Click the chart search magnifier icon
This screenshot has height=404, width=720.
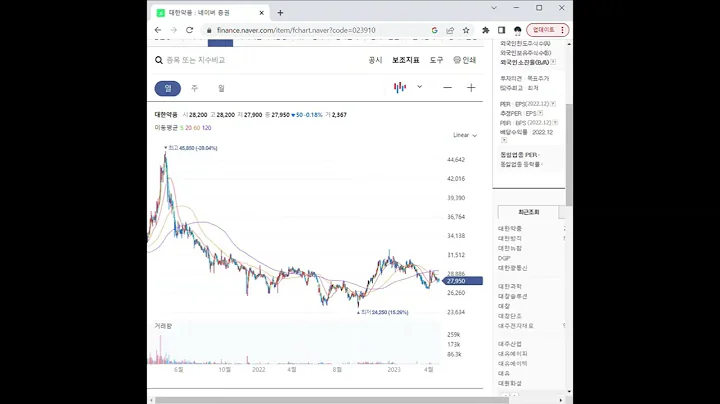pos(159,60)
